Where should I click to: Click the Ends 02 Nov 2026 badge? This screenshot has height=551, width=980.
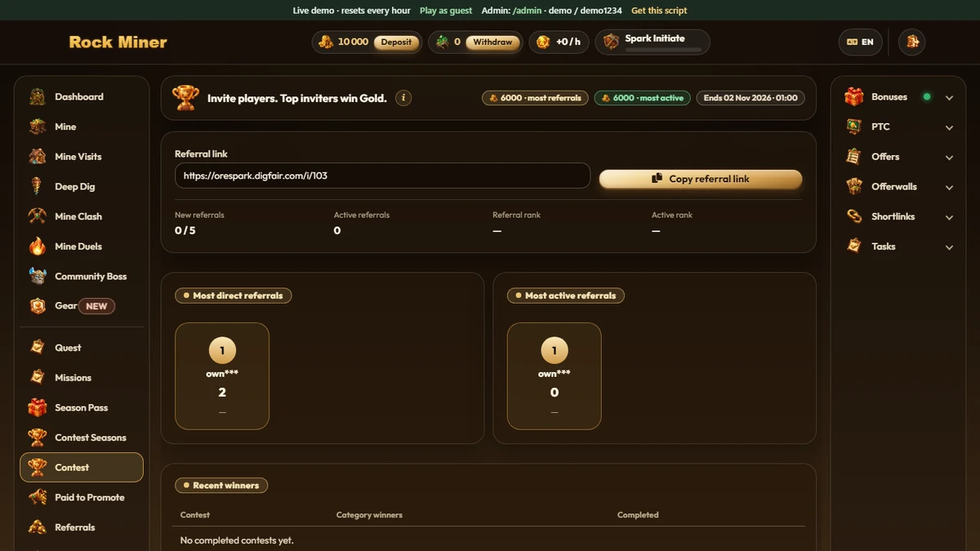coord(751,98)
